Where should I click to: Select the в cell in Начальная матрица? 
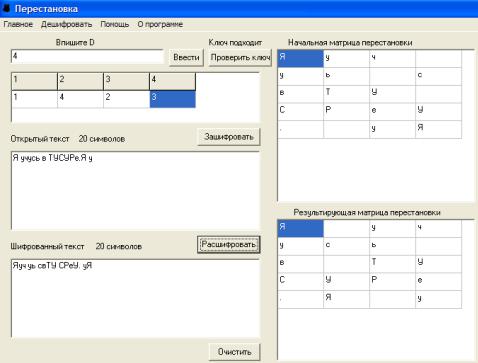click(300, 94)
